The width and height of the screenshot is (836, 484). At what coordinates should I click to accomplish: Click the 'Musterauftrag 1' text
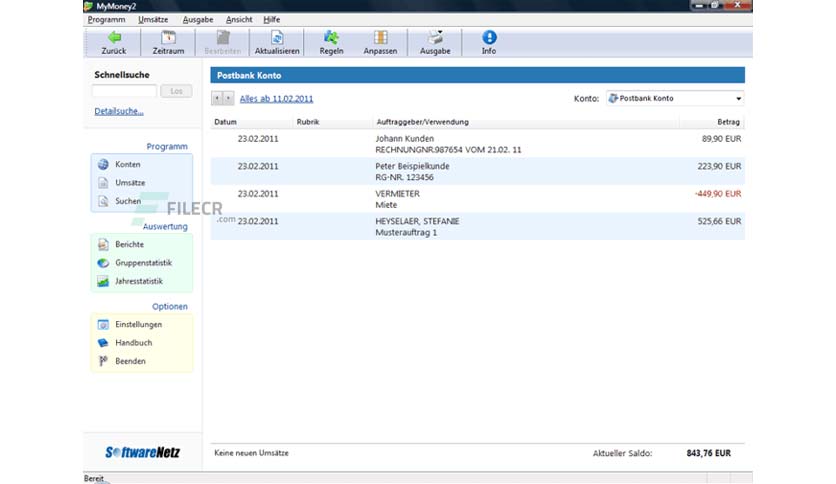406,232
